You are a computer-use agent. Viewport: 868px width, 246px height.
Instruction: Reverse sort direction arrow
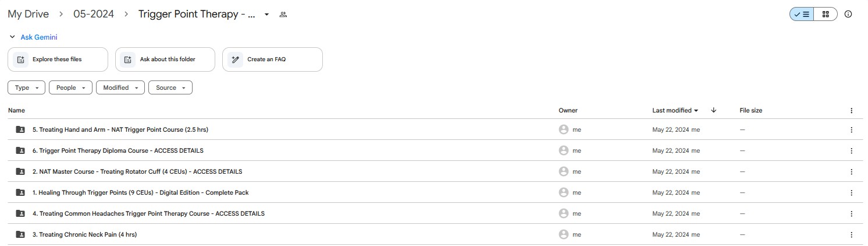pyautogui.click(x=714, y=110)
